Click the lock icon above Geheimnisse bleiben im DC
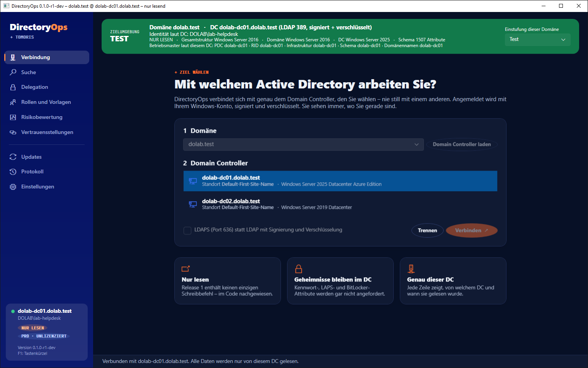 (298, 269)
